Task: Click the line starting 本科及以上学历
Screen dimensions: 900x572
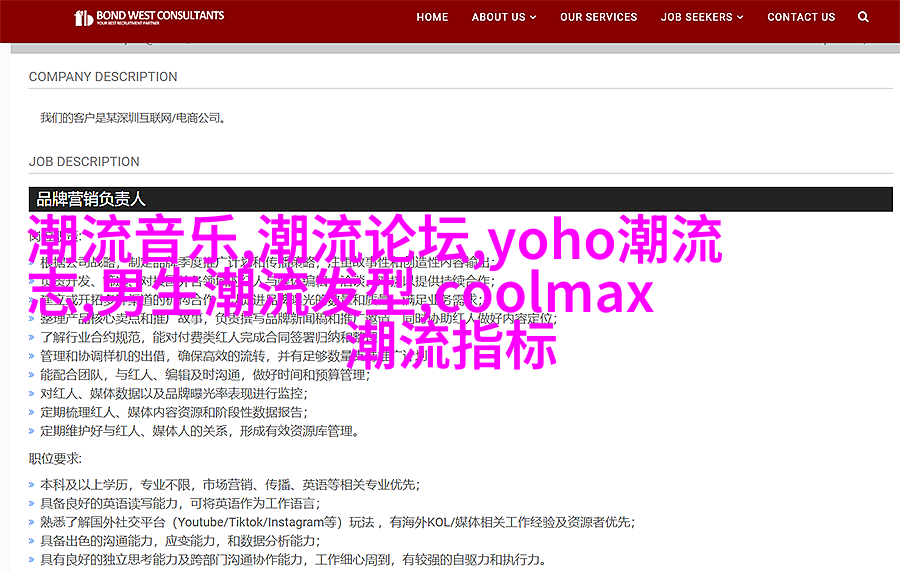Action: tap(230, 485)
